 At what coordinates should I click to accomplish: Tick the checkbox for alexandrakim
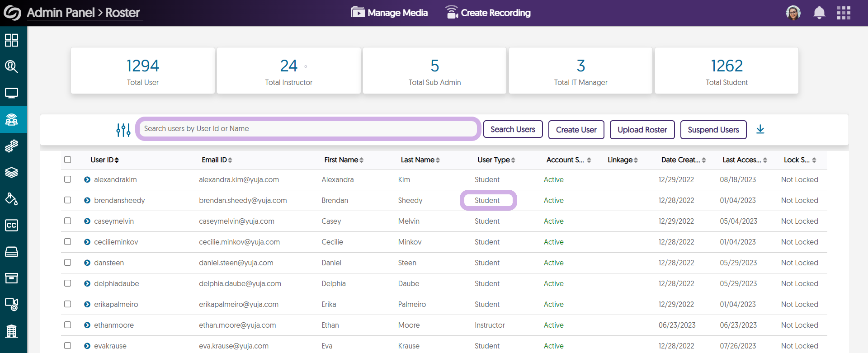68,179
